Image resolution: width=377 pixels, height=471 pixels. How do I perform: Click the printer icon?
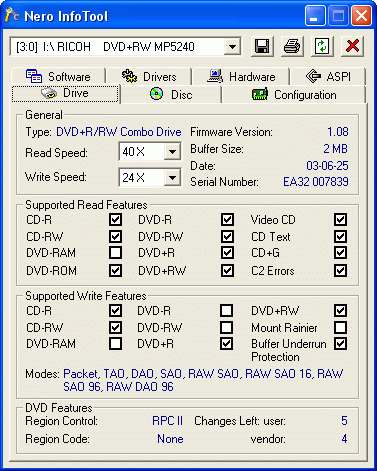coord(292,46)
